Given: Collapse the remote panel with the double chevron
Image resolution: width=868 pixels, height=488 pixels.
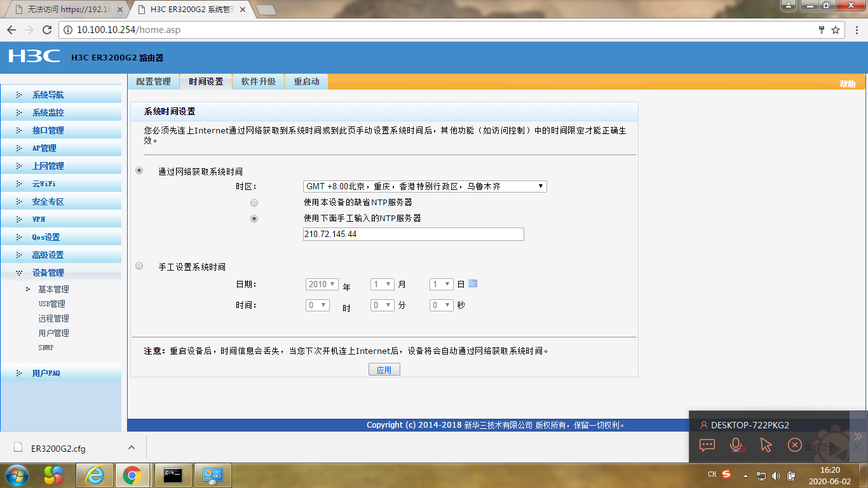Looking at the screenshot, I should (858, 437).
